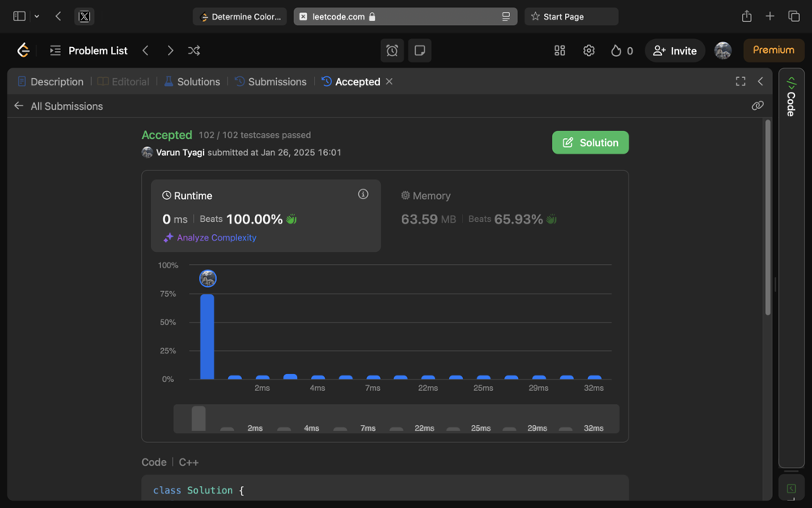Image resolution: width=812 pixels, height=508 pixels.
Task: Switch to the Determine Color tab
Action: click(x=240, y=16)
